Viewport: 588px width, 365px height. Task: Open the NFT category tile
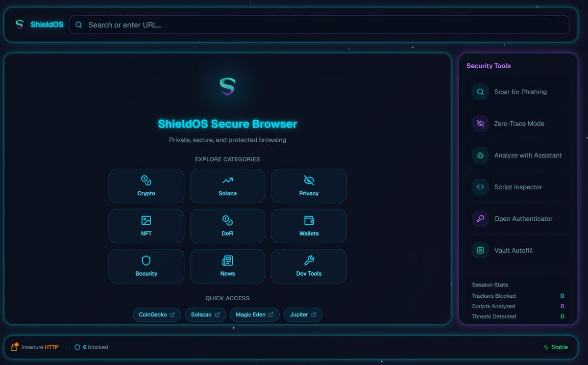click(x=146, y=226)
